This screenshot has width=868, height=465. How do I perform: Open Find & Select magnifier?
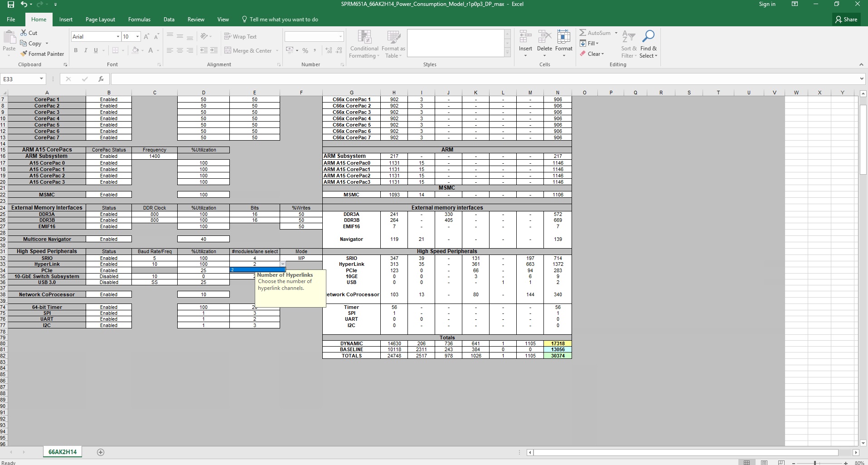649,44
